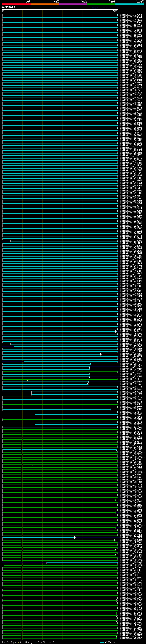
Task: Click the white AV552072 query length bar
Action: tap(60, 9)
